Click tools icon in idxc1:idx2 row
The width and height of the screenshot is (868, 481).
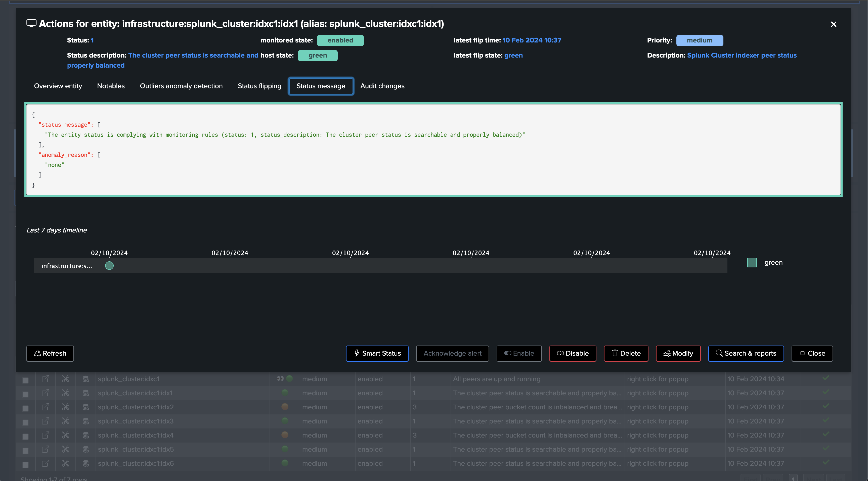[x=65, y=407]
